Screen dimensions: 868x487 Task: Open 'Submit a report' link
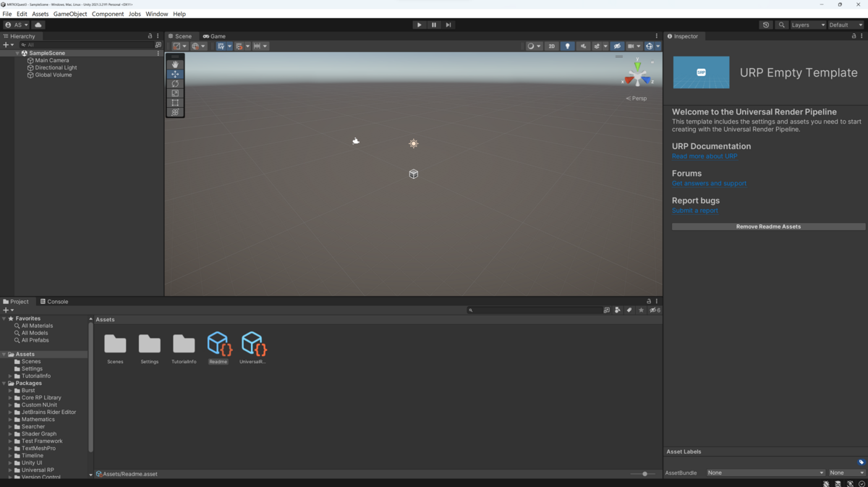tap(695, 211)
